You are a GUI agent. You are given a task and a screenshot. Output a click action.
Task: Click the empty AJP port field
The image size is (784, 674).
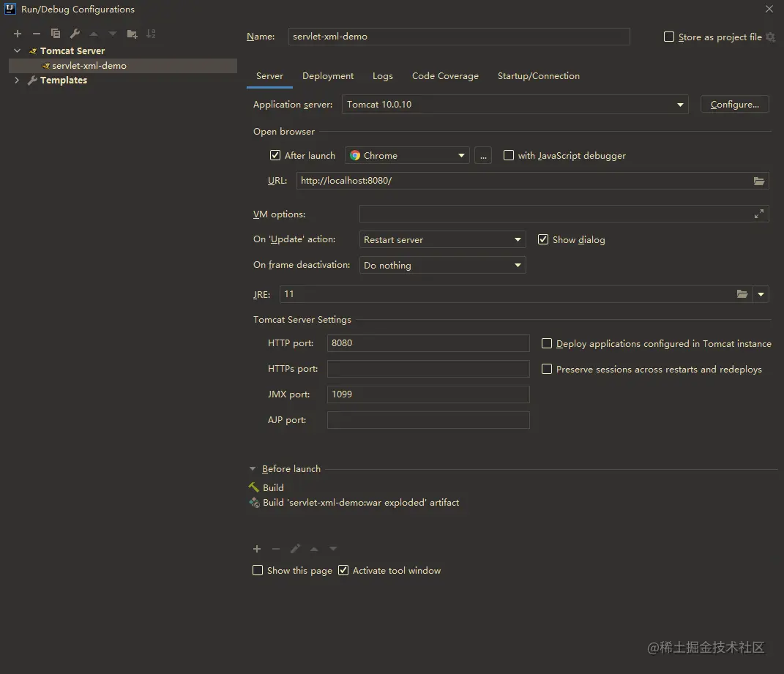pos(428,420)
